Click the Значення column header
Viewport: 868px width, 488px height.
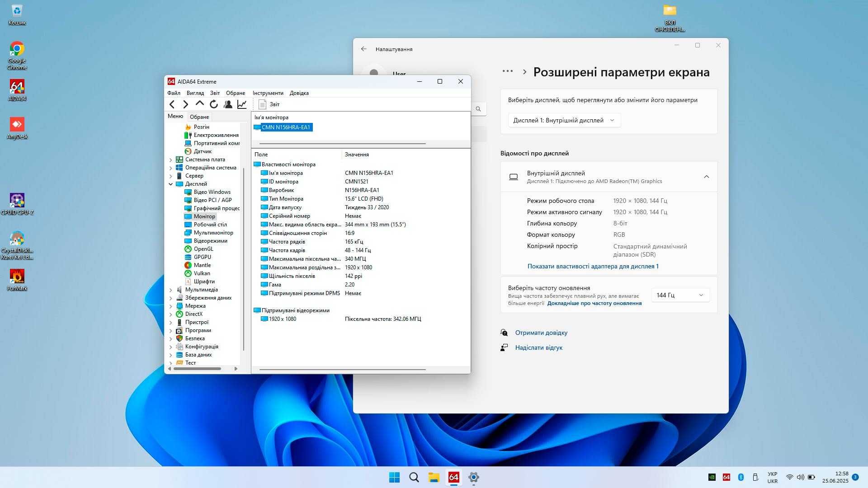coord(405,155)
